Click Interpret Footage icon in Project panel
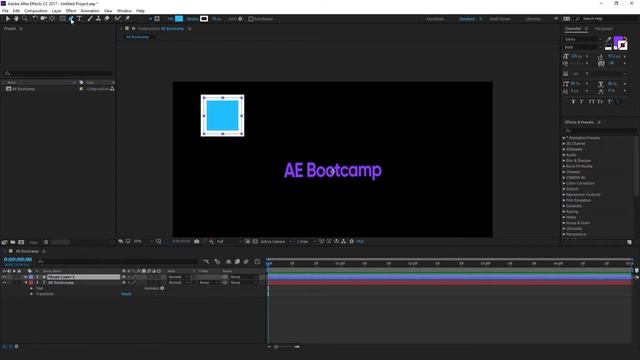The image size is (640, 360). tap(4, 242)
